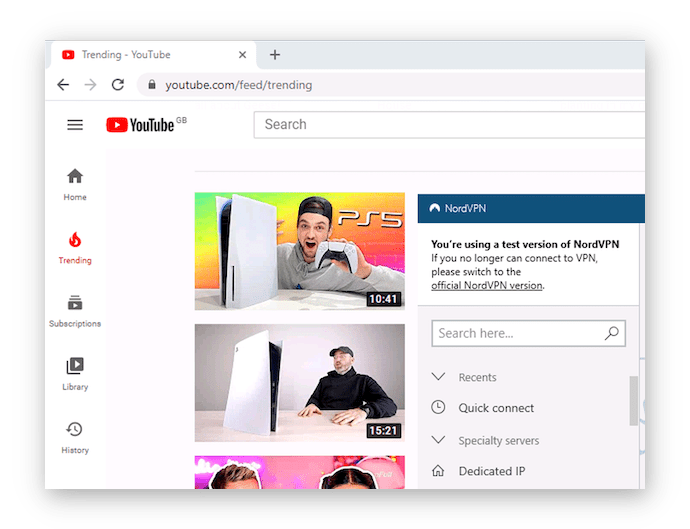The image size is (690, 529).
Task: Open the pink thumbnail video at bottom
Action: pyautogui.click(x=300, y=472)
